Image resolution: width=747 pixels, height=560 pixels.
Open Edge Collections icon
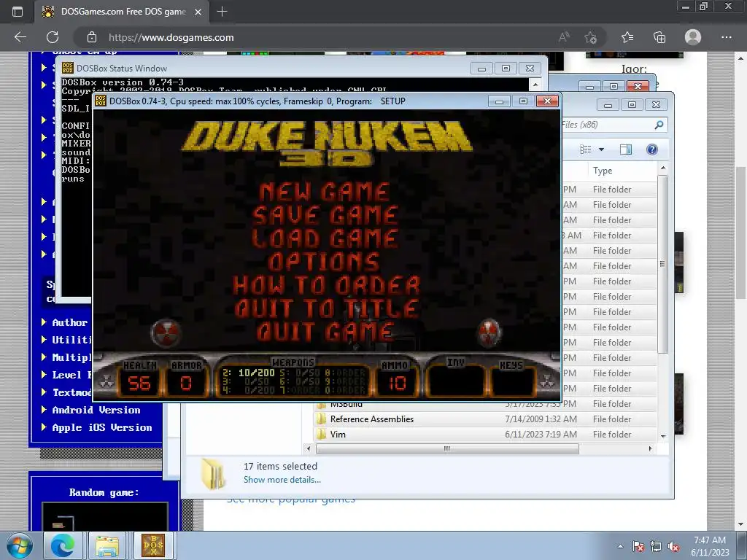point(659,37)
